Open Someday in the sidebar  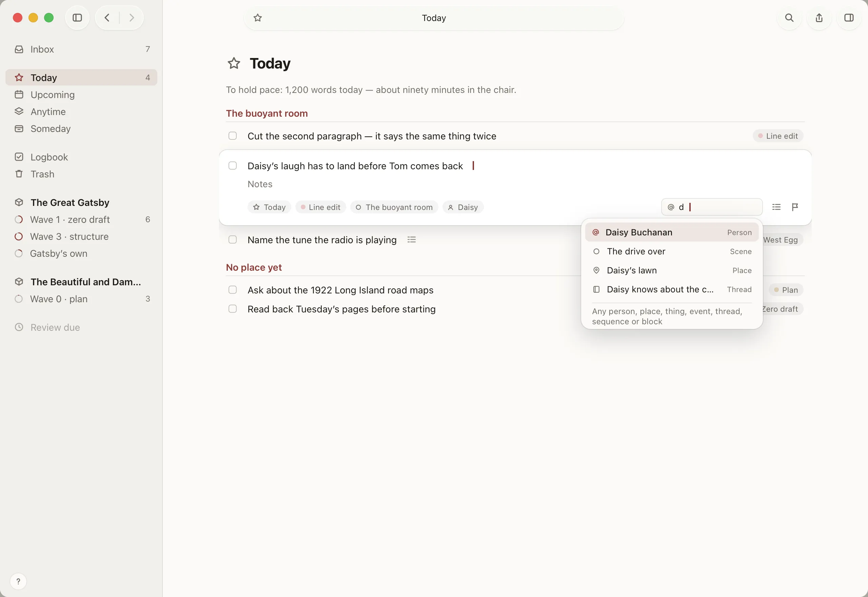81,129
